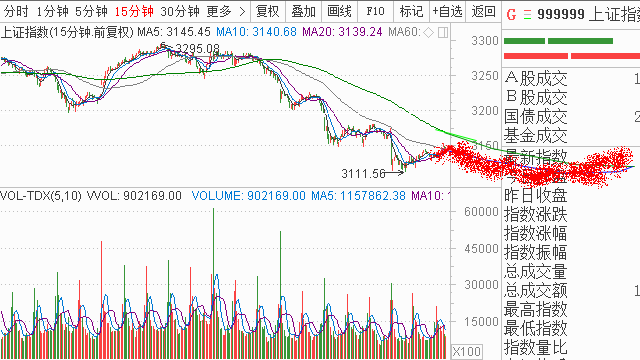Screen dimensions: 640x360
Task: Select the 5分钟 period tab
Action: click(x=91, y=11)
